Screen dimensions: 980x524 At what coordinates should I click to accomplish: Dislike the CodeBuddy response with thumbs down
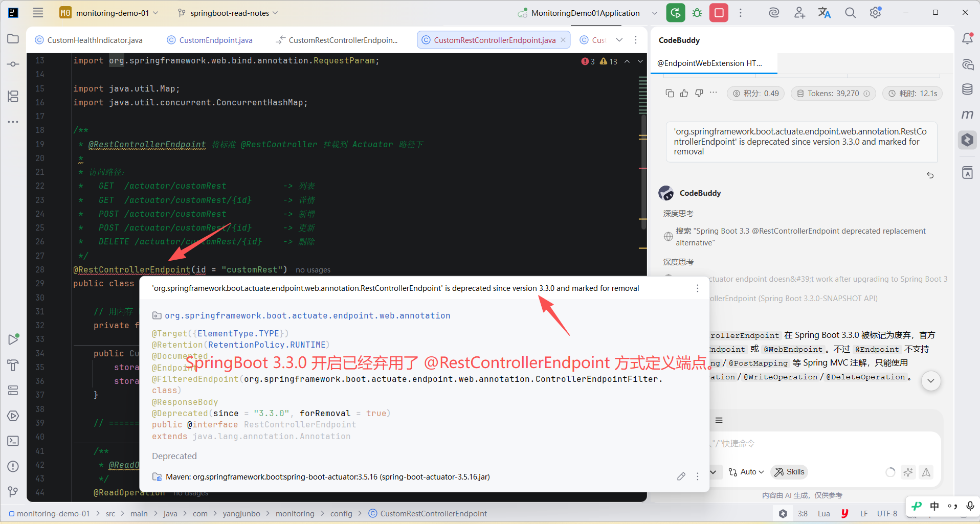(x=699, y=93)
